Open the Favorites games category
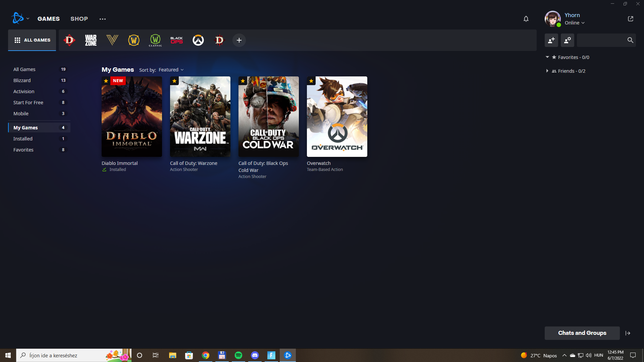Screen dimensions: 644x362 click(x=39, y=150)
